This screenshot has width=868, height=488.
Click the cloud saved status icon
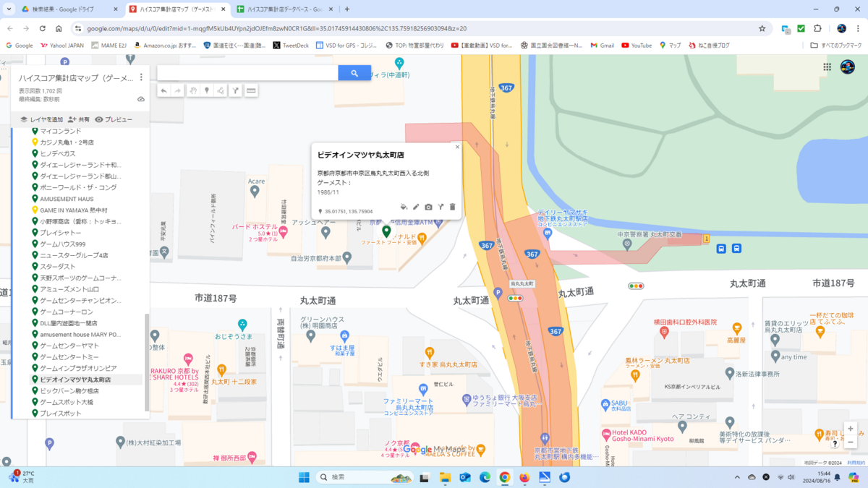click(x=141, y=99)
